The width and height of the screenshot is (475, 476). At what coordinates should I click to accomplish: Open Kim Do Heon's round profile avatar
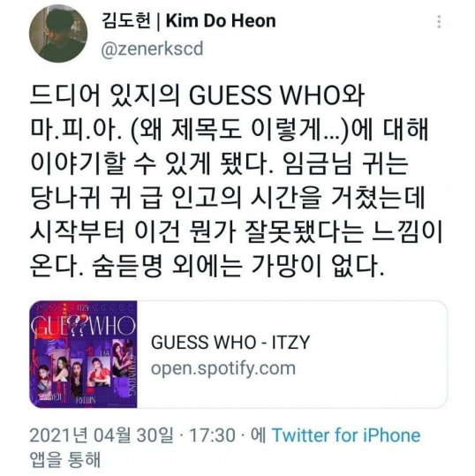58,33
